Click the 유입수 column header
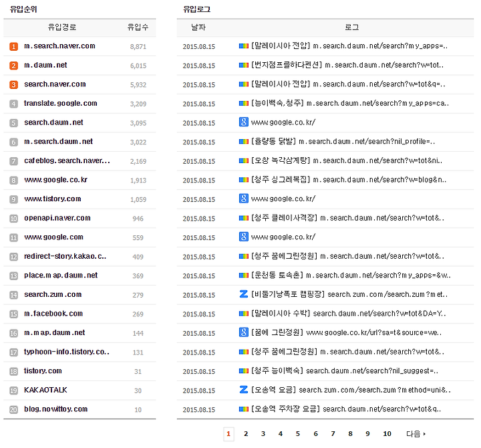Image resolution: width=481 pixels, height=448 pixels. tap(138, 27)
